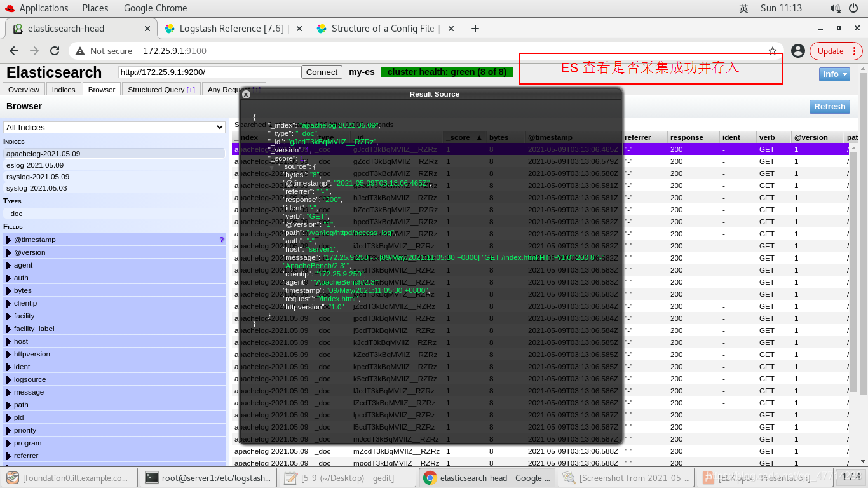868x488 pixels.
Task: Select index apachelog-2021.05.09 in sidebar
Action: pyautogui.click(x=114, y=154)
